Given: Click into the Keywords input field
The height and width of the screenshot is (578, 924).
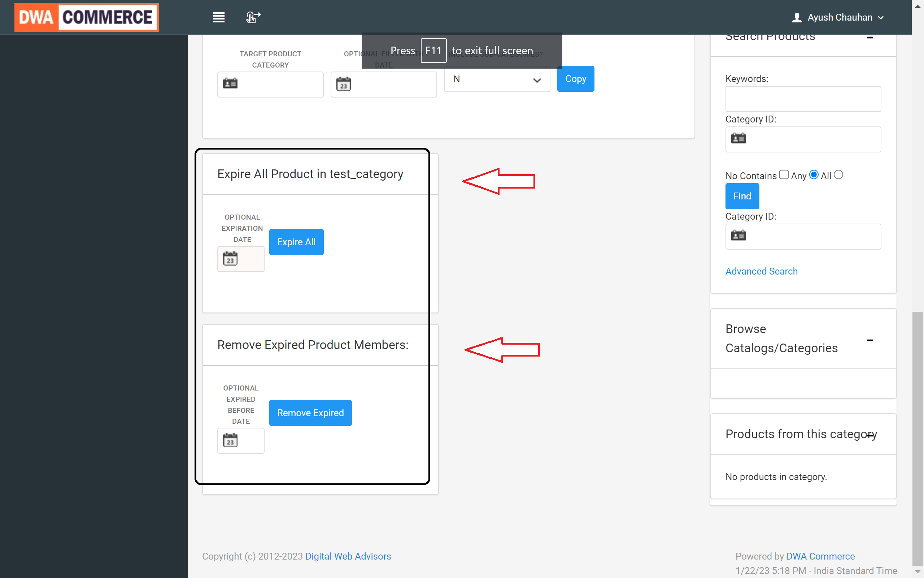Looking at the screenshot, I should tap(803, 99).
